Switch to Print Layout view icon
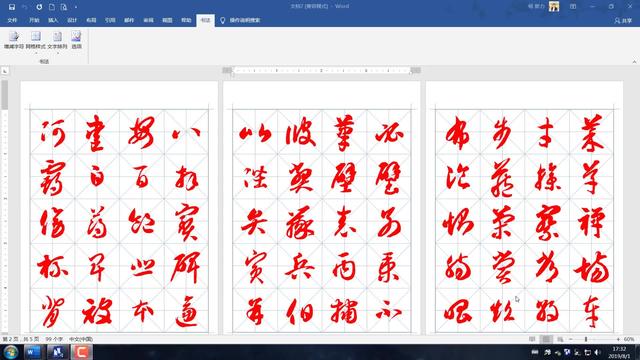This screenshot has height=360, width=640. pyautogui.click(x=546, y=339)
